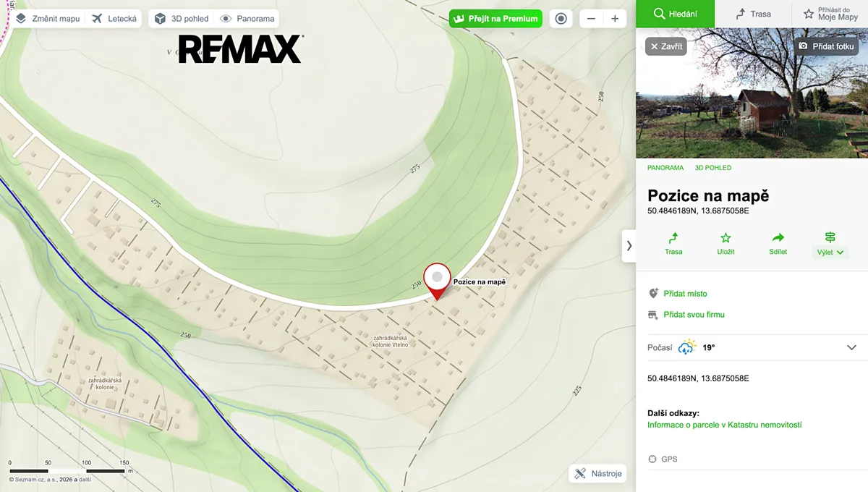Share the location via Sdílet icon
This screenshot has height=492, width=868.
(x=778, y=244)
